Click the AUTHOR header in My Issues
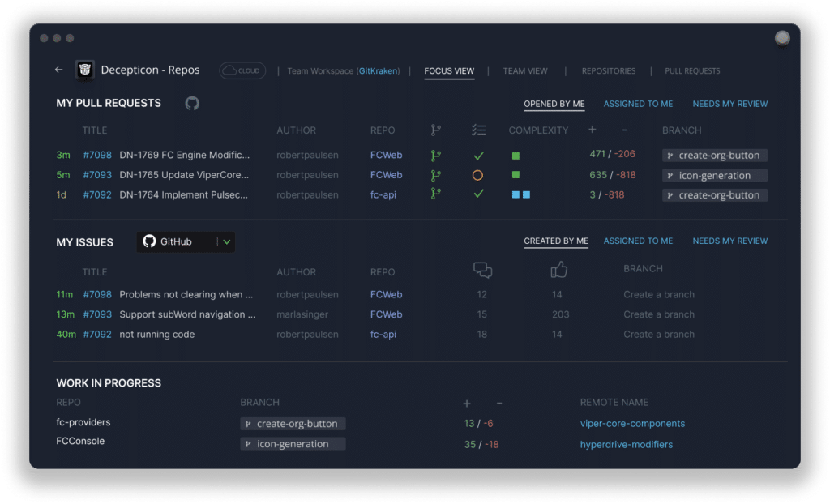Viewport: 830px width, 504px height. click(x=296, y=272)
